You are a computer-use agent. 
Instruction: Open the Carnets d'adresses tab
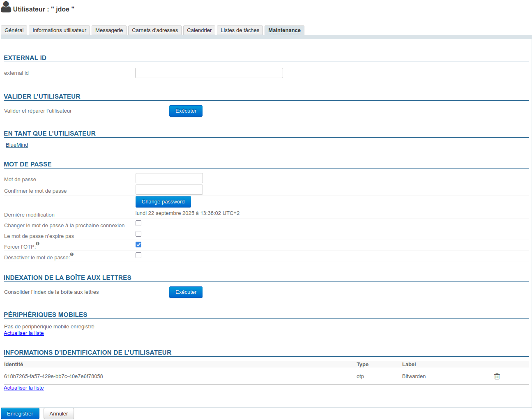(x=155, y=30)
